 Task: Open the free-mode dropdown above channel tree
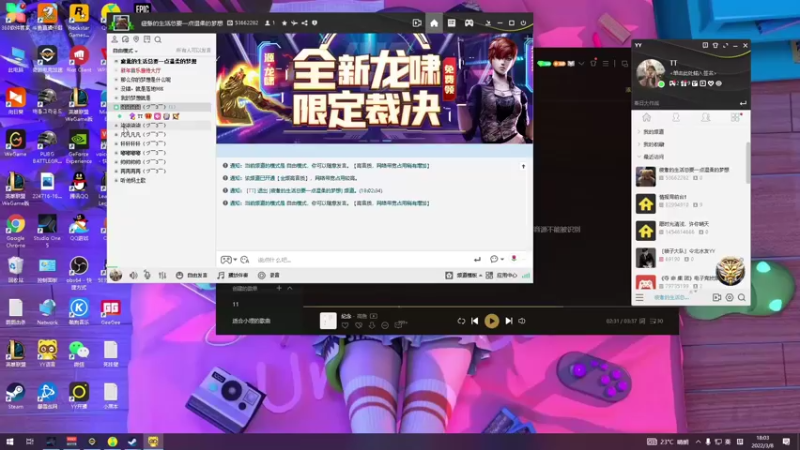[125, 51]
